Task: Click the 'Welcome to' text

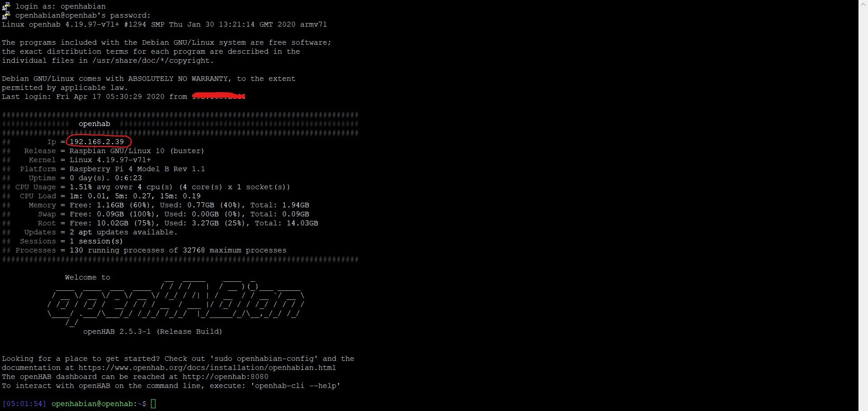Action: [88, 277]
